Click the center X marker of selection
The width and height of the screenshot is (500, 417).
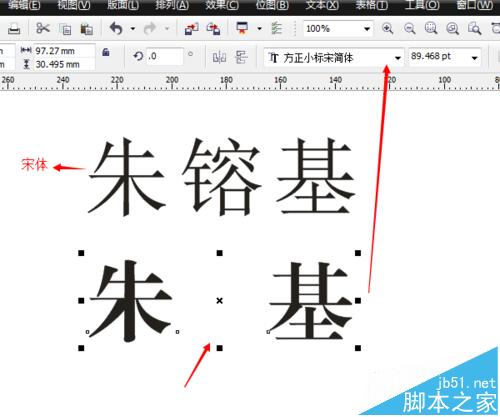click(219, 301)
